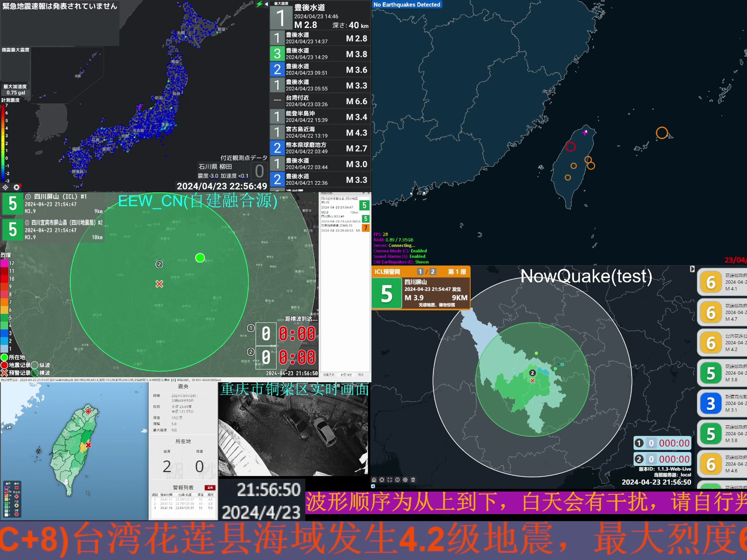747x560 pixels.
Task: Click alert row 20:41:18 in 警報列表
Action: tap(183, 508)
